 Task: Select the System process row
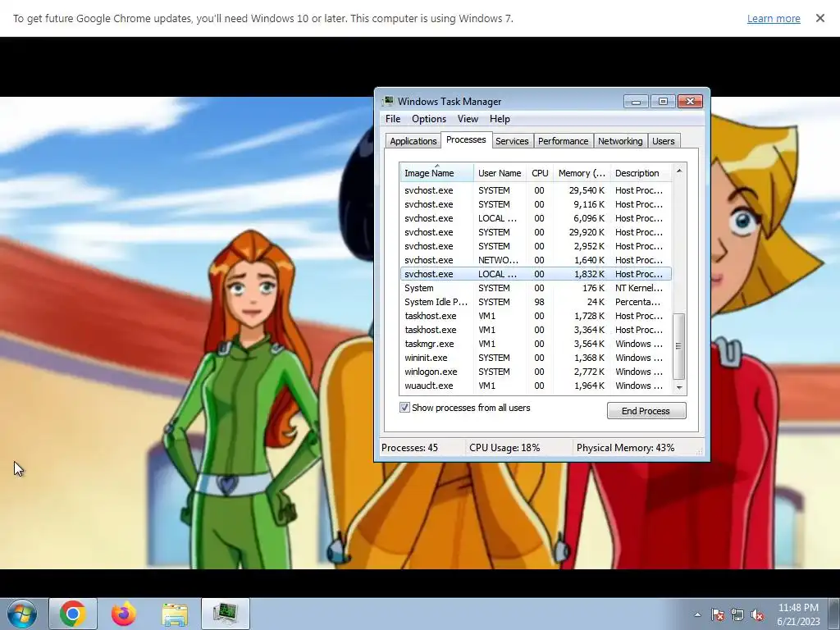(x=536, y=288)
